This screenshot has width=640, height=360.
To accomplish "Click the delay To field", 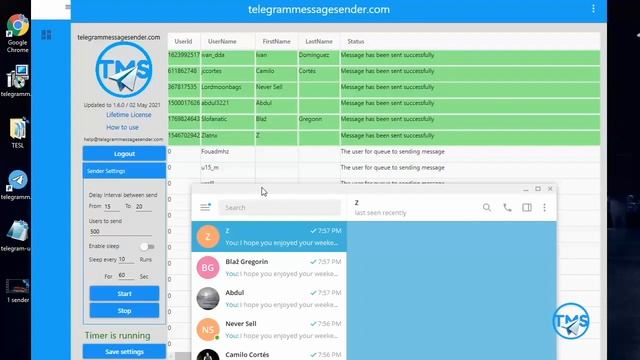I will 143,207.
